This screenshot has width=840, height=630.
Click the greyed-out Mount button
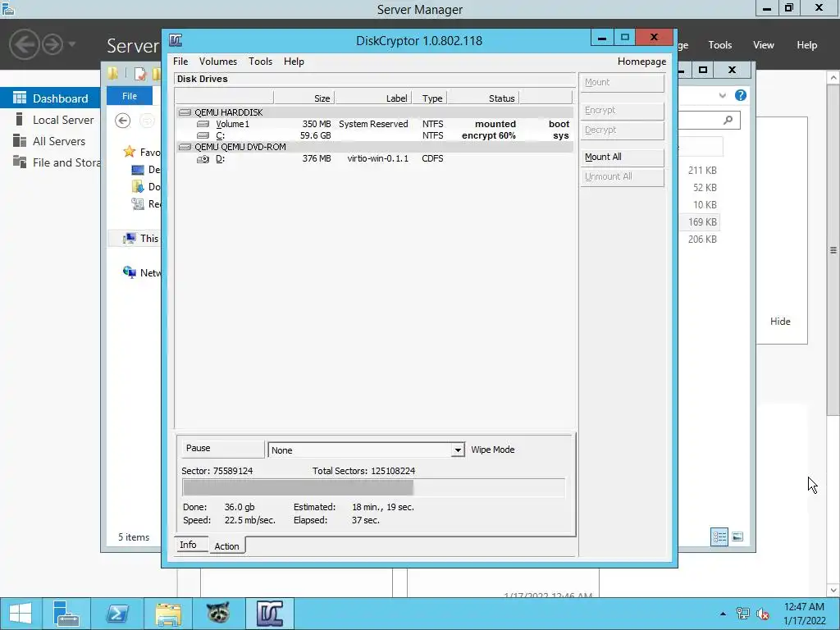click(623, 83)
